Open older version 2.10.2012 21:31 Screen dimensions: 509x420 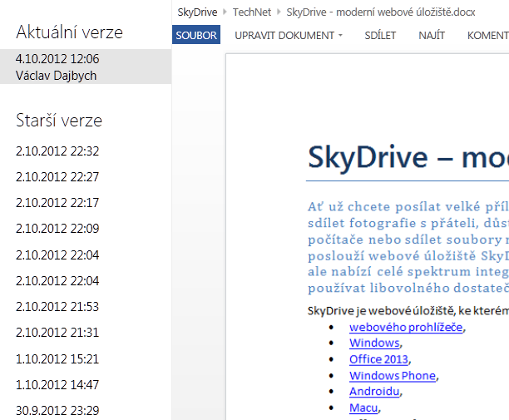coord(57,333)
